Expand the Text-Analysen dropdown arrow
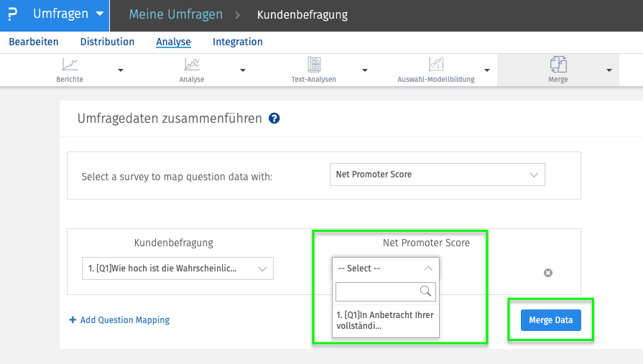The height and width of the screenshot is (364, 643). 365,70
